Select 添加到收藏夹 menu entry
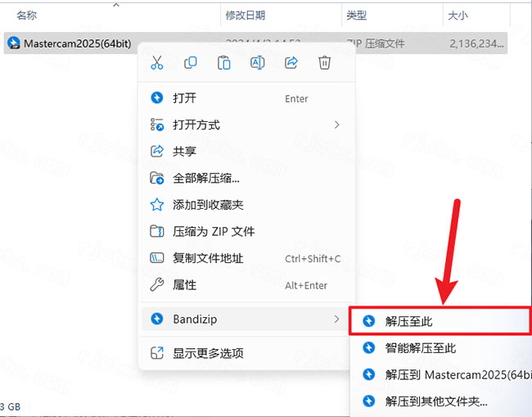The width and height of the screenshot is (532, 417). 246,205
